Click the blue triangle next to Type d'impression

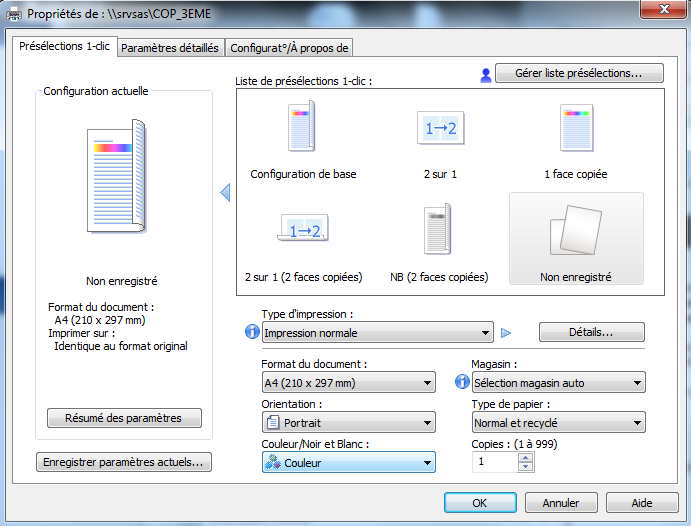506,333
